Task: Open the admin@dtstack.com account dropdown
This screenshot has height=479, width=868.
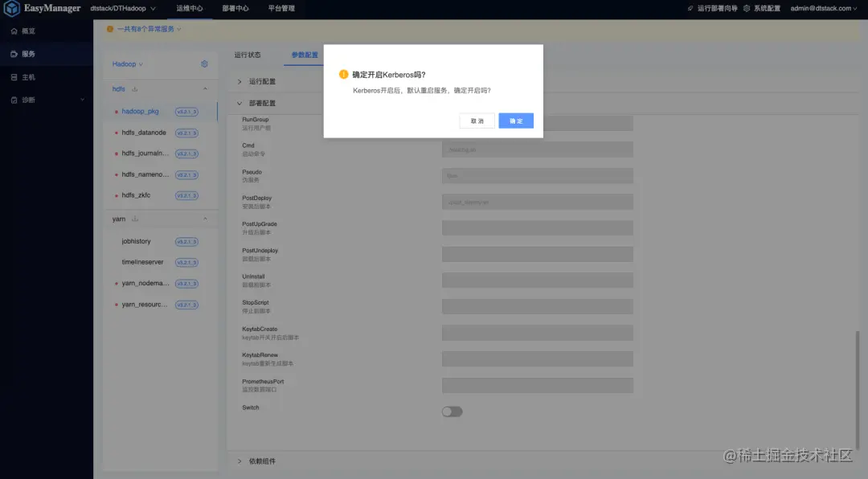Action: [x=823, y=8]
